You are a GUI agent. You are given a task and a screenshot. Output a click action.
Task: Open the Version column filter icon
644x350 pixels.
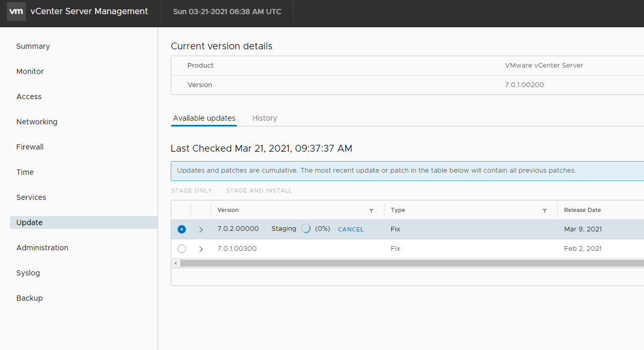371,210
